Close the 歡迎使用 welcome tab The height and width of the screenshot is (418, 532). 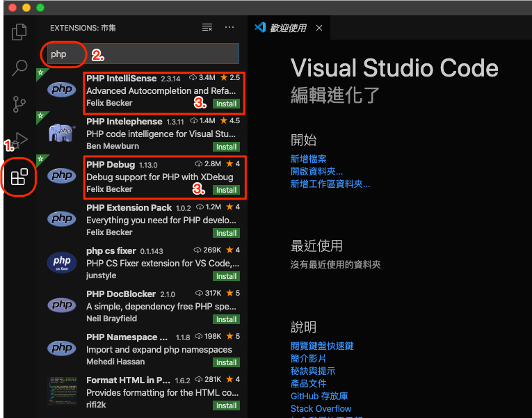click(x=319, y=28)
